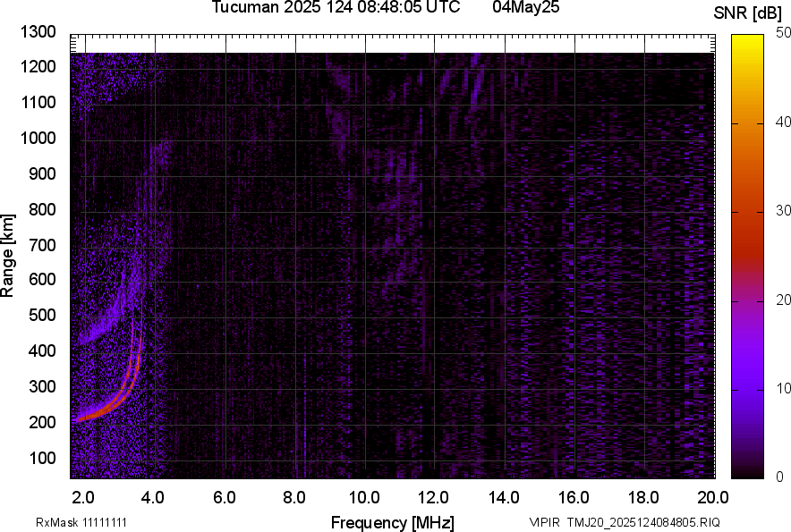The image size is (791, 532).
Task: Click range axis tick 600
Action: click(x=42, y=279)
